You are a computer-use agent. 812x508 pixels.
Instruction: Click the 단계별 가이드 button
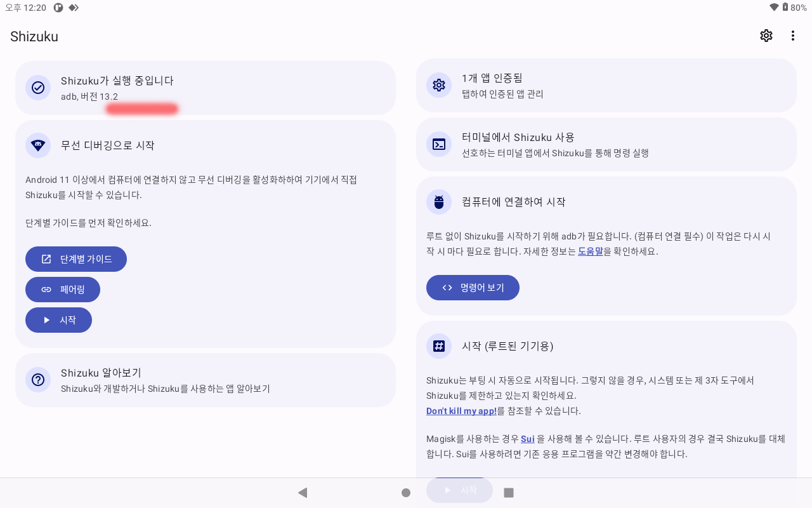pyautogui.click(x=76, y=259)
